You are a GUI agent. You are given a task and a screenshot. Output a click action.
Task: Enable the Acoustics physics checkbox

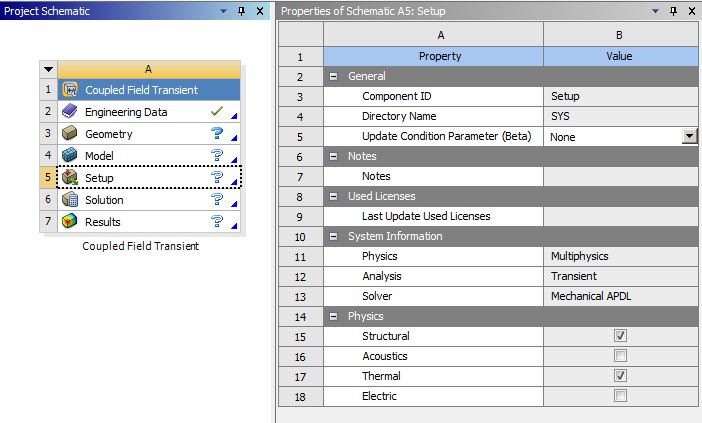620,356
